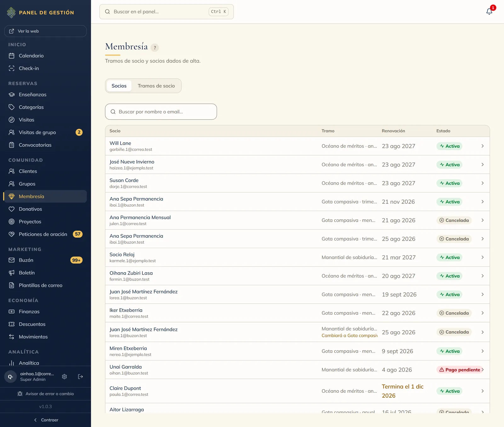Screen dimensions: 504x427
Task: Switch to Tramos de socio tab
Action: point(156,86)
